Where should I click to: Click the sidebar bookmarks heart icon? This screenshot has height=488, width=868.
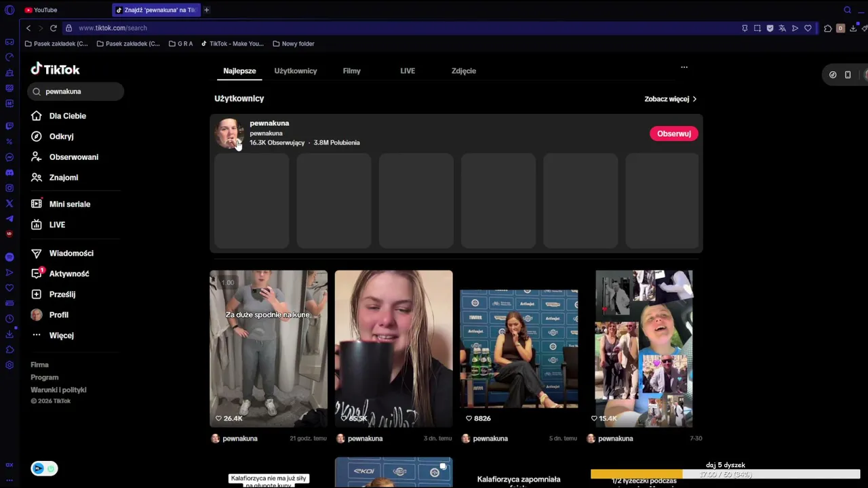pos(9,288)
